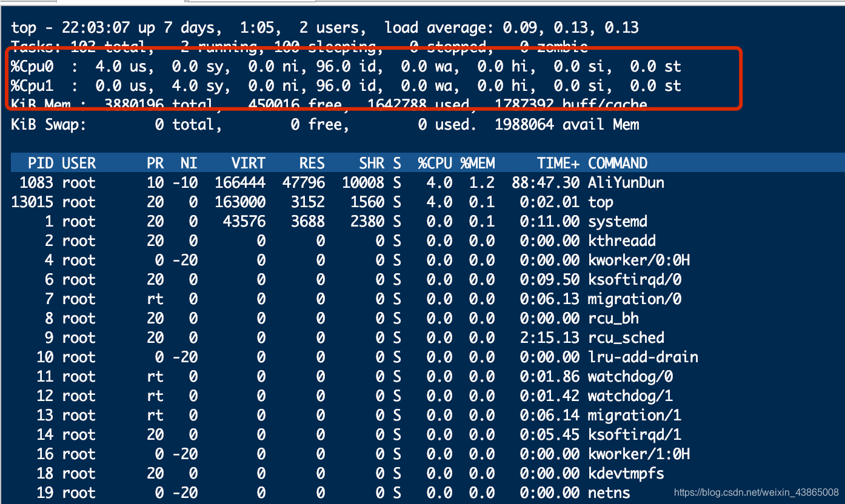Click the kthreadd process name
Image resolution: width=845 pixels, height=504 pixels.
[x=622, y=240]
